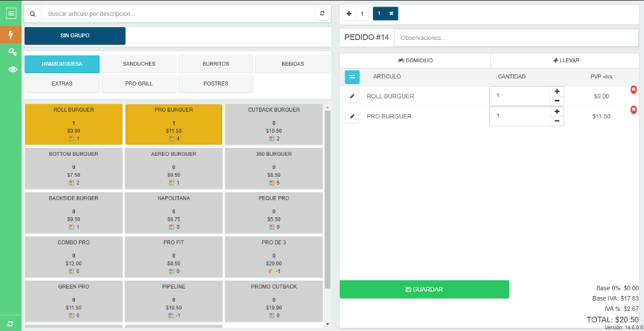644x331 pixels.
Task: Add GREEN PRO to the order
Action: (x=73, y=301)
